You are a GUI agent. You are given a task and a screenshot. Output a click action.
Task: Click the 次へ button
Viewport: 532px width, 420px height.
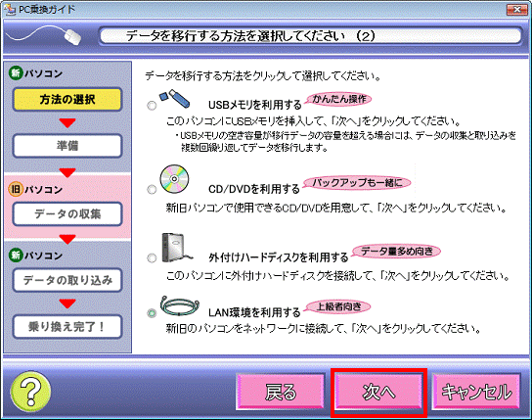click(378, 393)
